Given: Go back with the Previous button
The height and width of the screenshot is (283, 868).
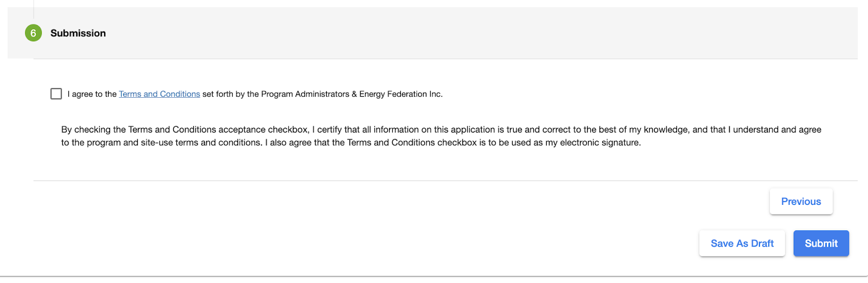Looking at the screenshot, I should pos(801,202).
